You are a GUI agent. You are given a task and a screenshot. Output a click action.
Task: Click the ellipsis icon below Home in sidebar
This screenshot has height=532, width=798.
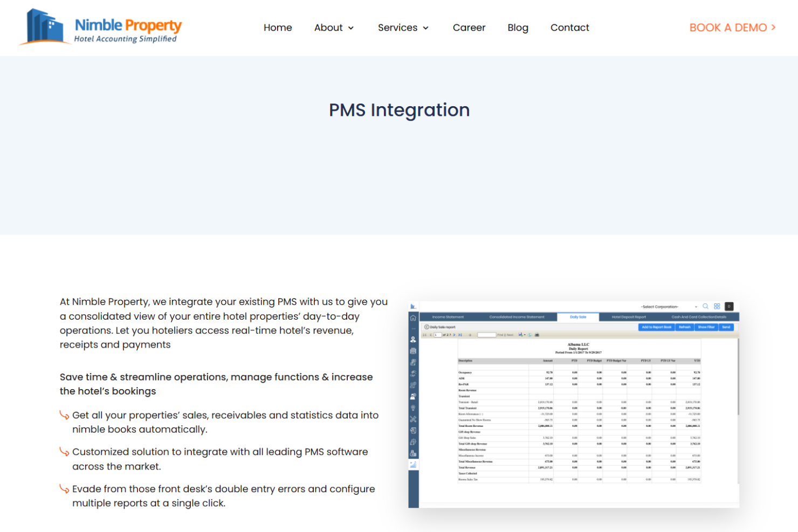(x=412, y=327)
